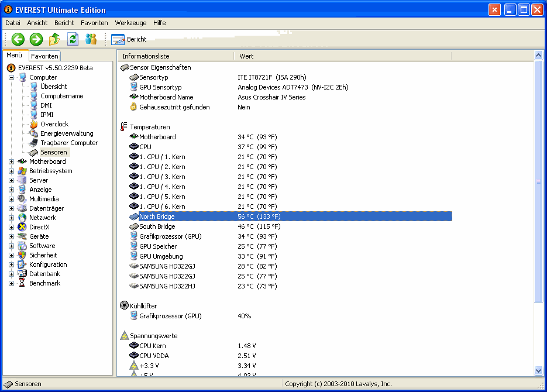
Task: Select the Overclock flame icon entry
Action: [33, 124]
